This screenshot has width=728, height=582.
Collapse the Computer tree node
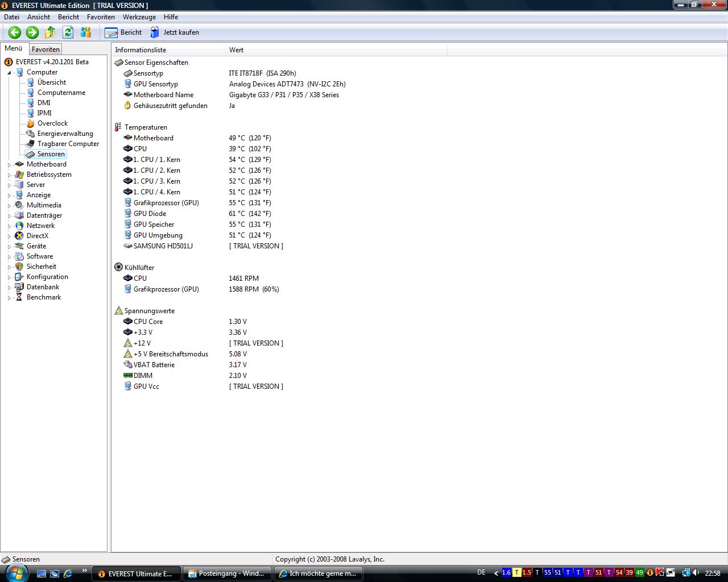point(9,73)
